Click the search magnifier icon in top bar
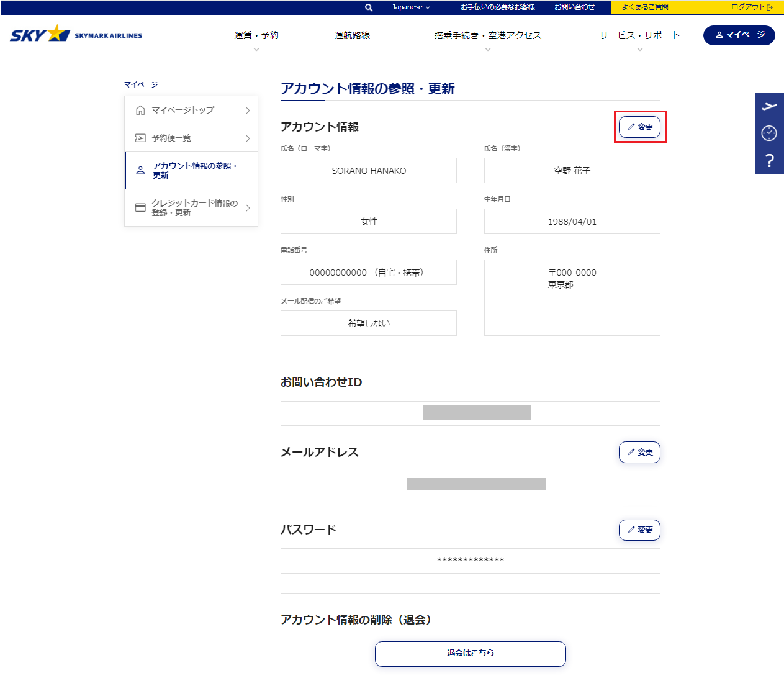Viewport: 784px width, 686px height. click(x=369, y=7)
